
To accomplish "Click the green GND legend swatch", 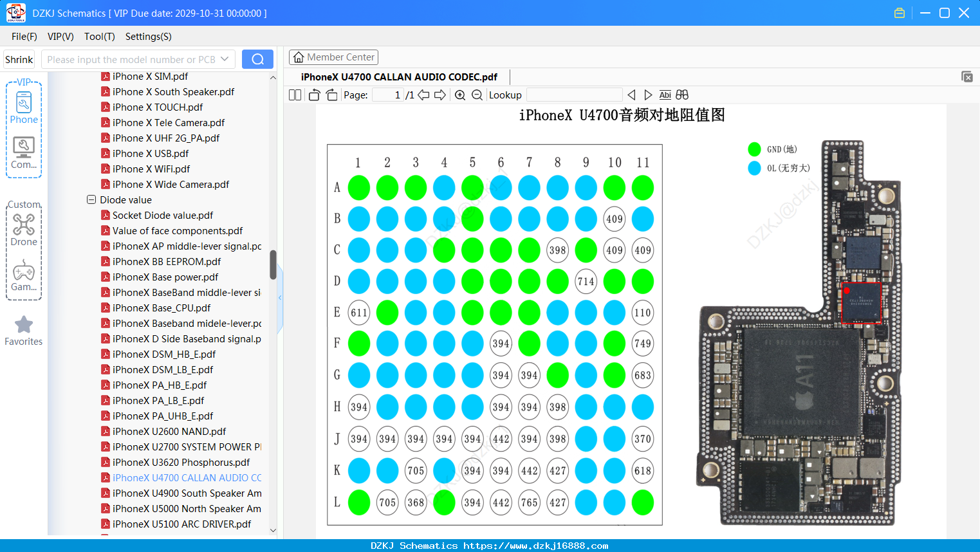I will tap(755, 149).
